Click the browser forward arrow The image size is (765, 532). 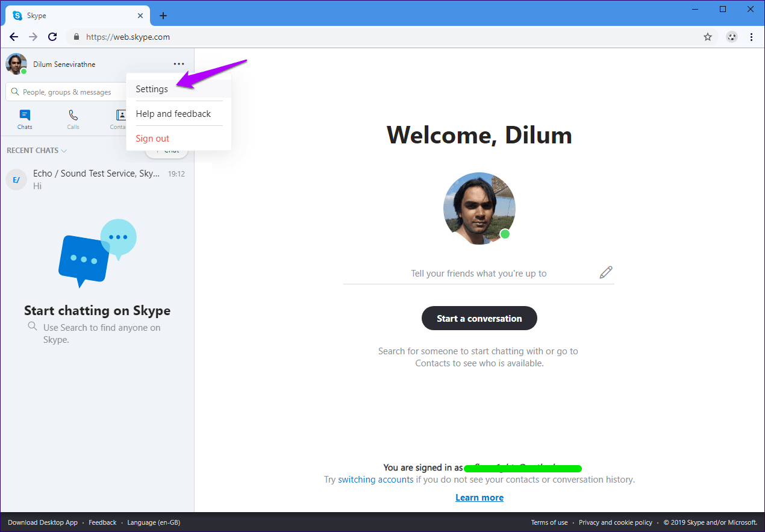tap(33, 37)
